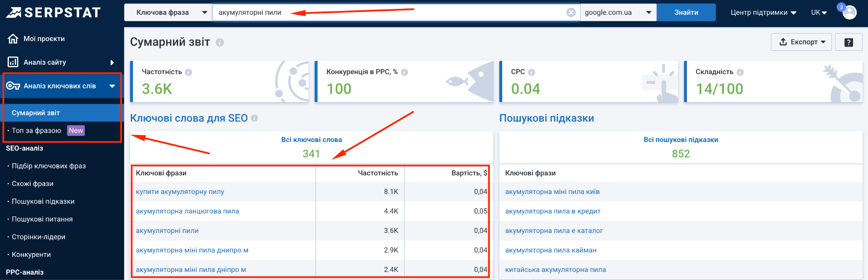Collapse Аналіз ключових слів sidebar section
Screen dimensions: 868x280
click(62, 86)
